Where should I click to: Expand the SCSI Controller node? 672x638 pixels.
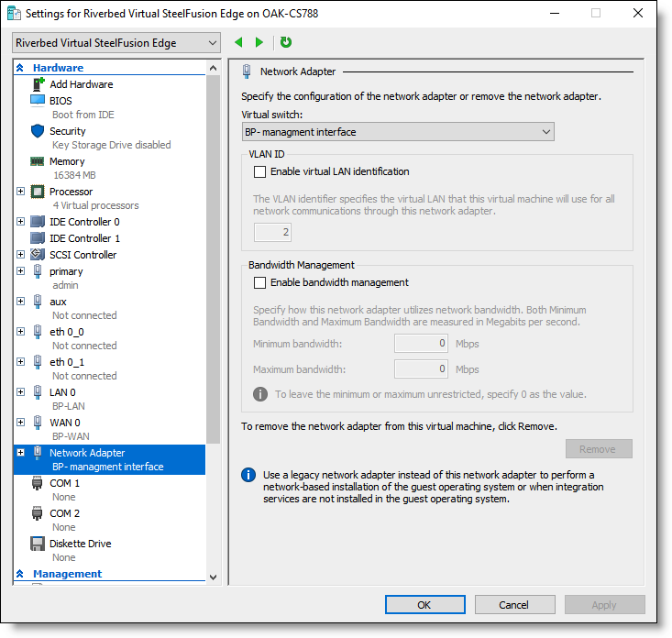click(x=20, y=254)
